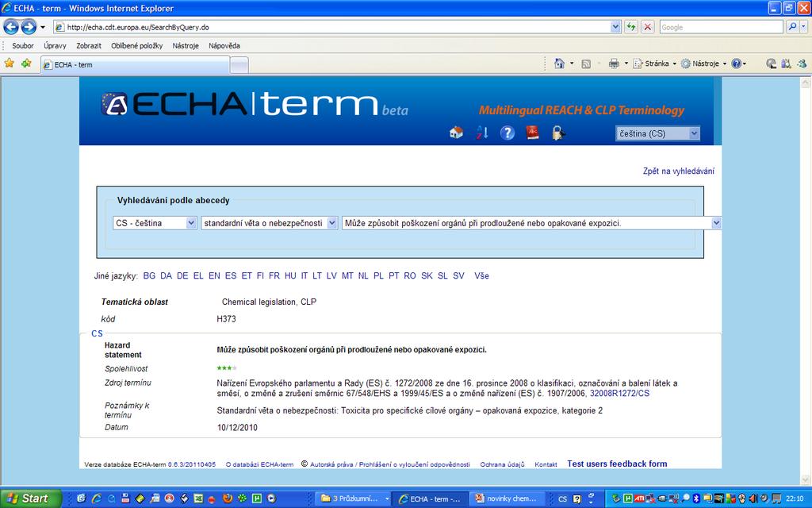This screenshot has height=508, width=812.
Task: Open the Úpravy menu
Action: pos(55,45)
